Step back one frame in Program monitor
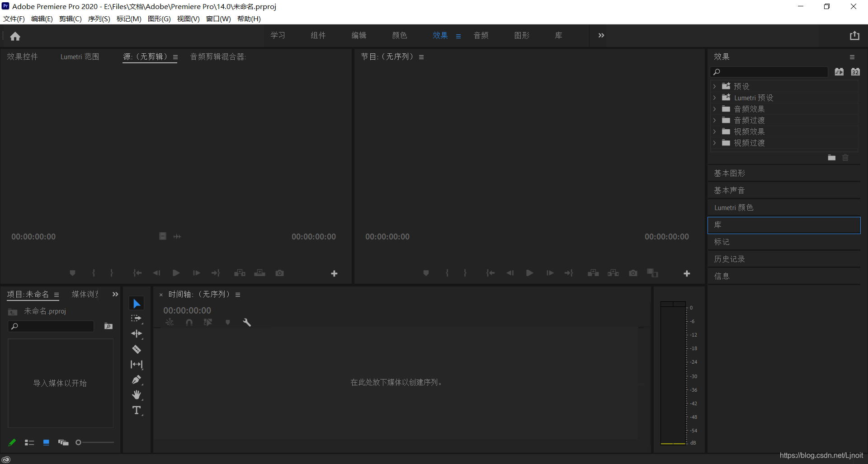The width and height of the screenshot is (868, 464). [510, 273]
